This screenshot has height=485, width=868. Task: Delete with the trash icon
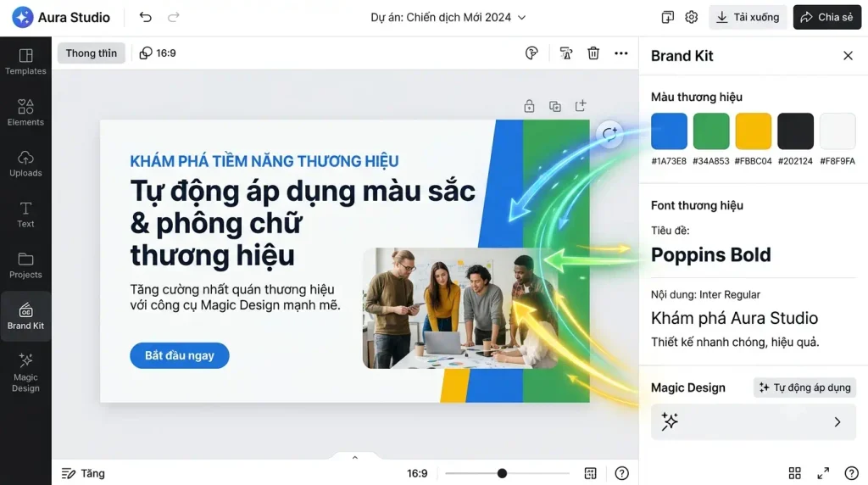click(593, 53)
